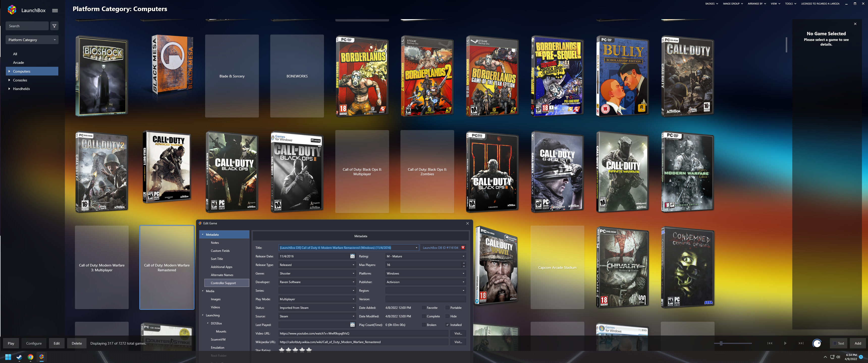868x363 pixels.
Task: Click LaunchBox taskbar icon
Action: 41,357
